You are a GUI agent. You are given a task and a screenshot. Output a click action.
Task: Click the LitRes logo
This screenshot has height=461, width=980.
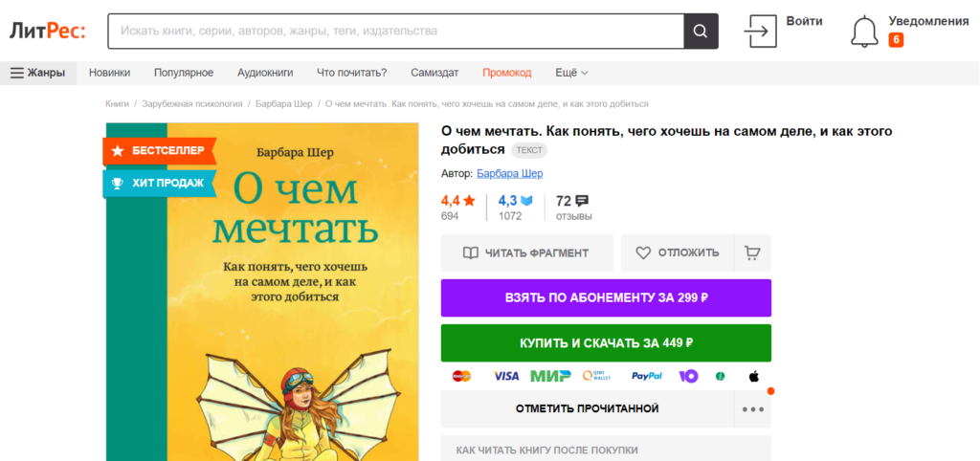[48, 31]
